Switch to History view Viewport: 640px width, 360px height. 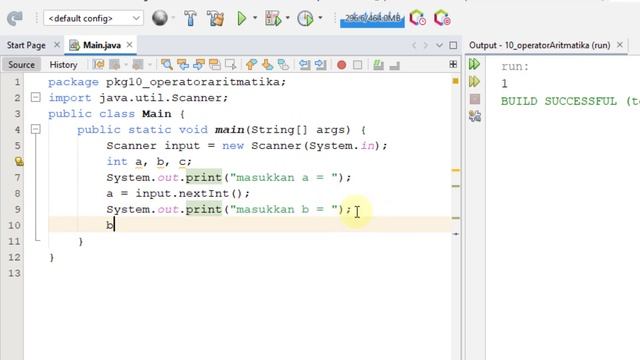pos(63,64)
